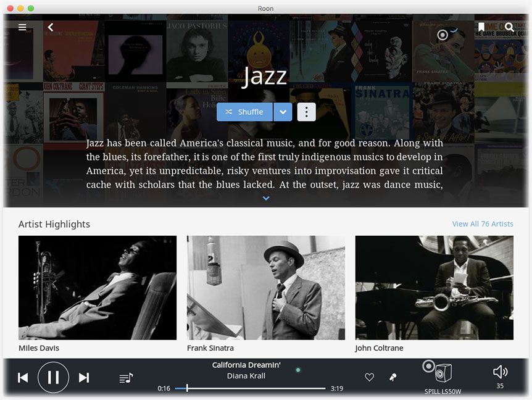Viewport: 532px width, 400px height.
Task: Click the Frank Sinatra name label
Action: 210,348
